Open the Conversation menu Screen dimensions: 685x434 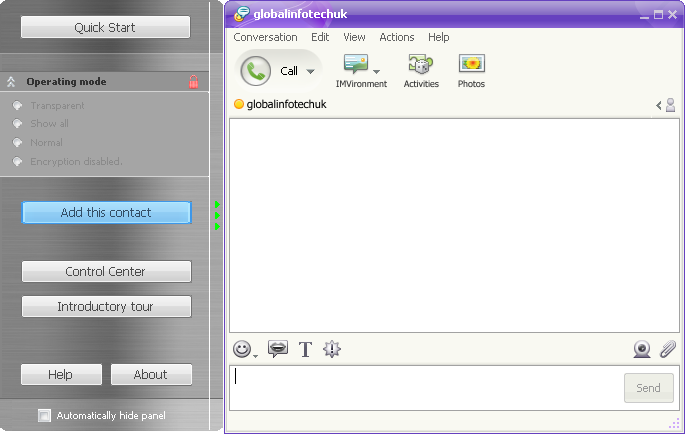(265, 37)
